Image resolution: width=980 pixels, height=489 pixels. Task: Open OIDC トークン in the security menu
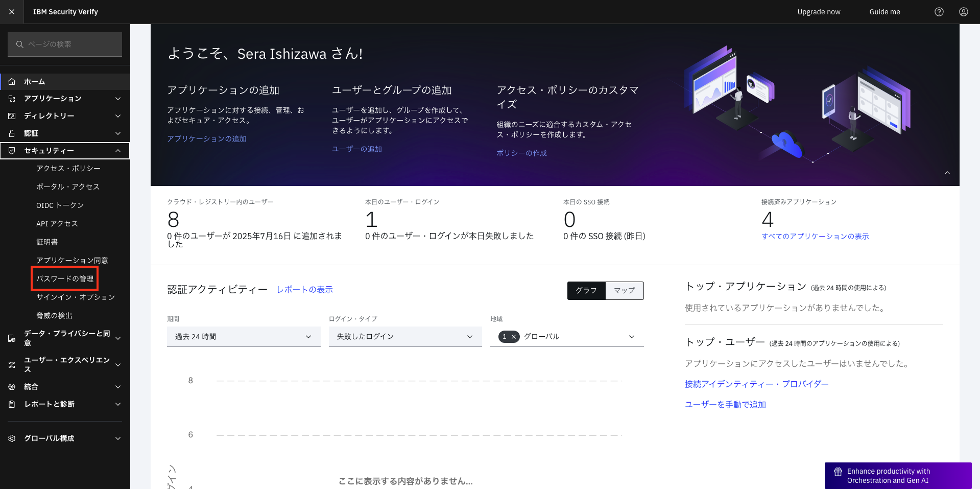point(60,205)
